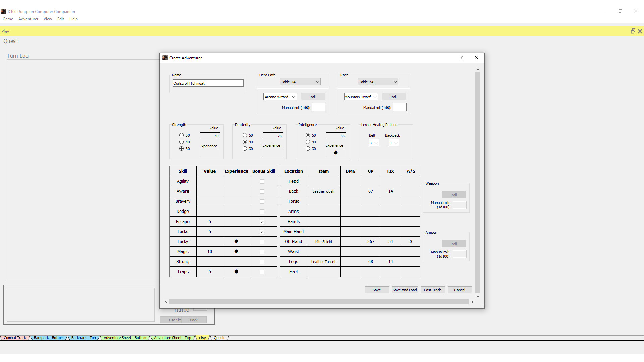Click the adventurer Name text field
Image resolution: width=644 pixels, height=362 pixels.
(x=208, y=83)
